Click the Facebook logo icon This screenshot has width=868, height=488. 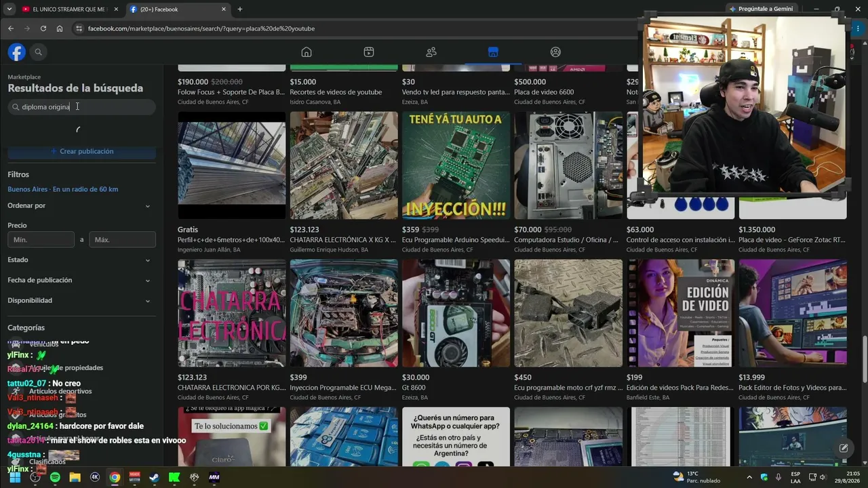point(17,52)
